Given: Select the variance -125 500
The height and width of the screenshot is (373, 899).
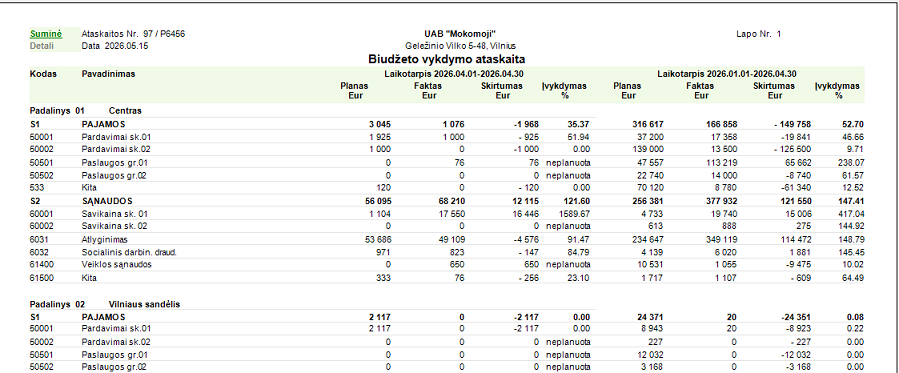Looking at the screenshot, I should pyautogui.click(x=791, y=150).
